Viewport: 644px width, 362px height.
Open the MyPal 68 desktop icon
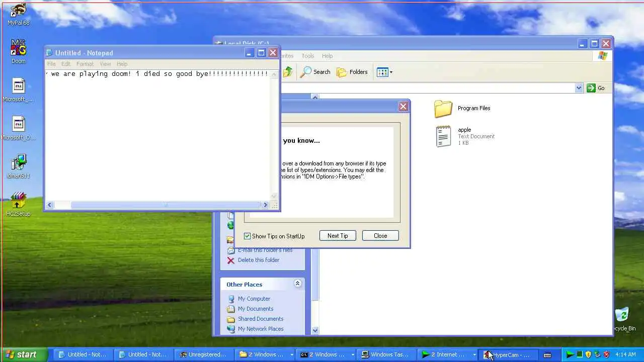[x=18, y=14]
